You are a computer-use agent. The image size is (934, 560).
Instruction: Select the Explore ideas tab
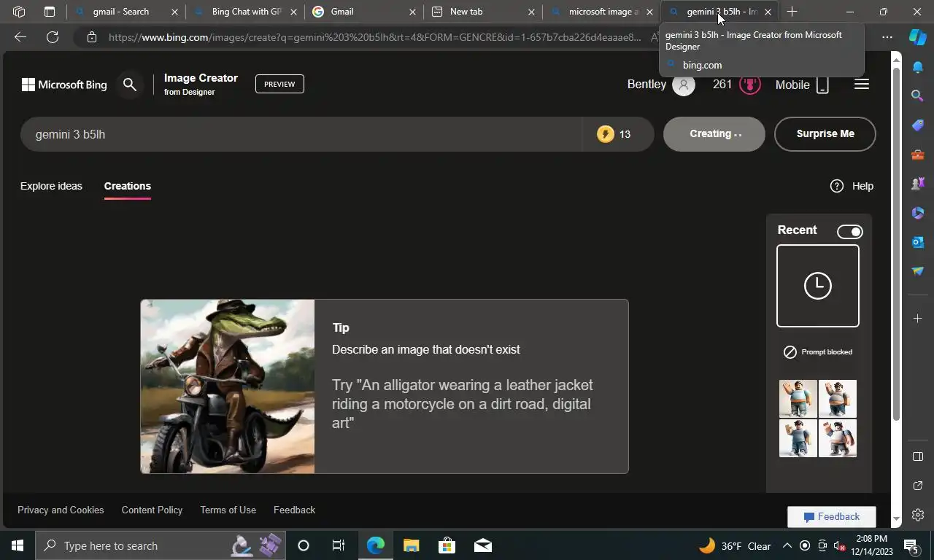[x=51, y=186]
